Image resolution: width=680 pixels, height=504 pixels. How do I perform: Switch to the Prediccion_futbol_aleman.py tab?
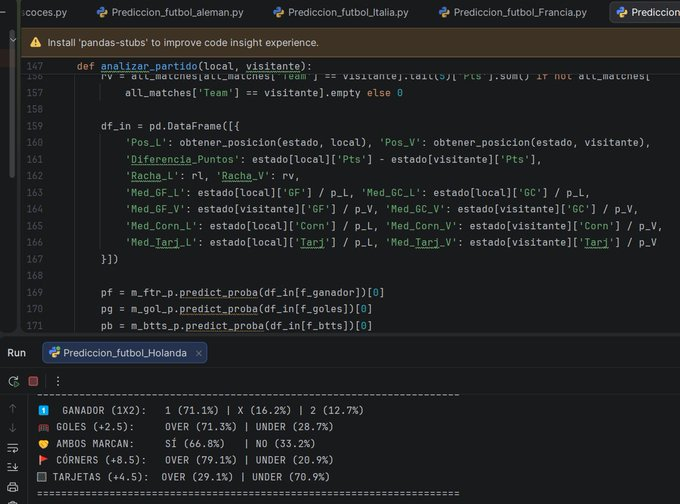pos(170,13)
